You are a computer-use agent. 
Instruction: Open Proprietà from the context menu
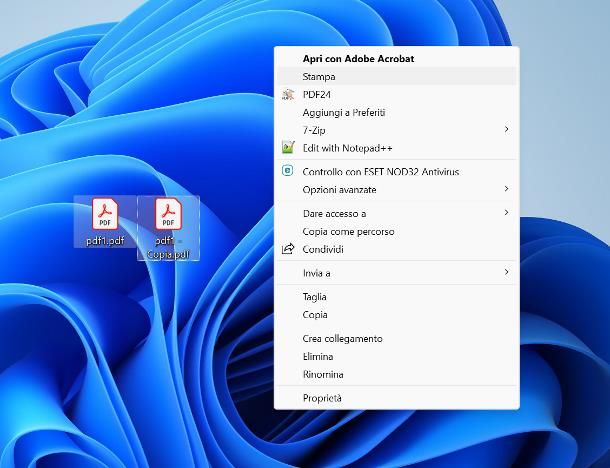pos(322,398)
